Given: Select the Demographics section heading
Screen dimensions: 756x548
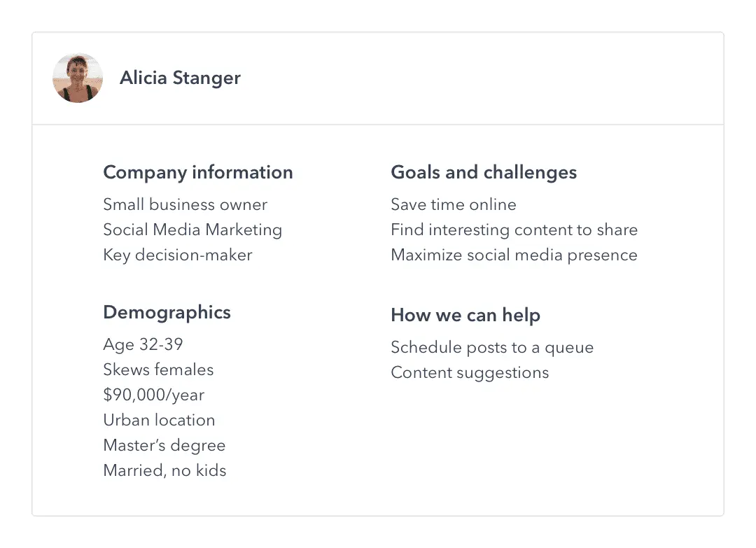Looking at the screenshot, I should tap(167, 312).
